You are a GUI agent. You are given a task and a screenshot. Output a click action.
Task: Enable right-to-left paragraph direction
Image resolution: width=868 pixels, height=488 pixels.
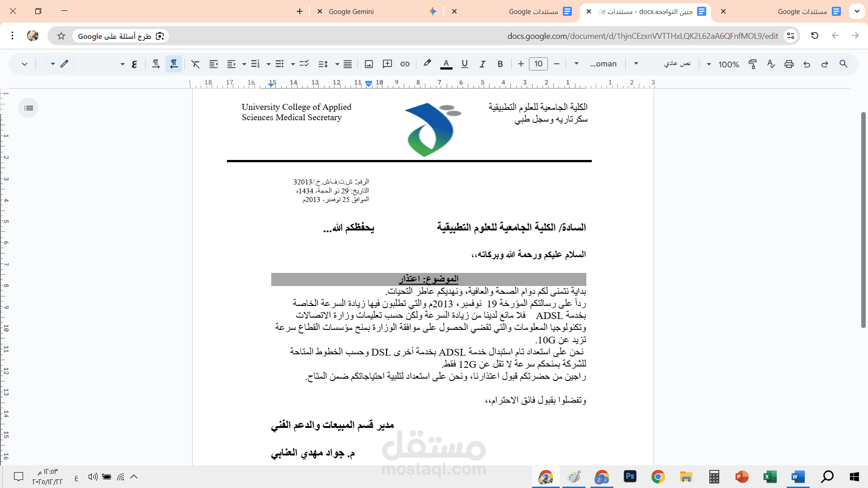[x=174, y=64]
